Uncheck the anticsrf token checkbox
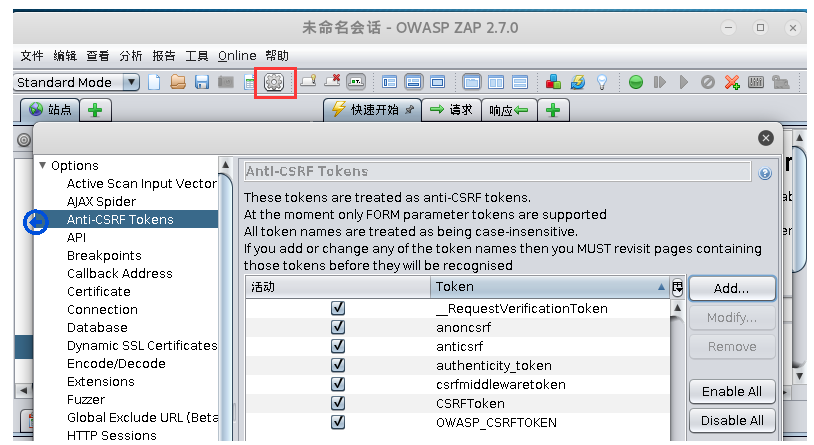The height and width of the screenshot is (445, 814). [338, 346]
